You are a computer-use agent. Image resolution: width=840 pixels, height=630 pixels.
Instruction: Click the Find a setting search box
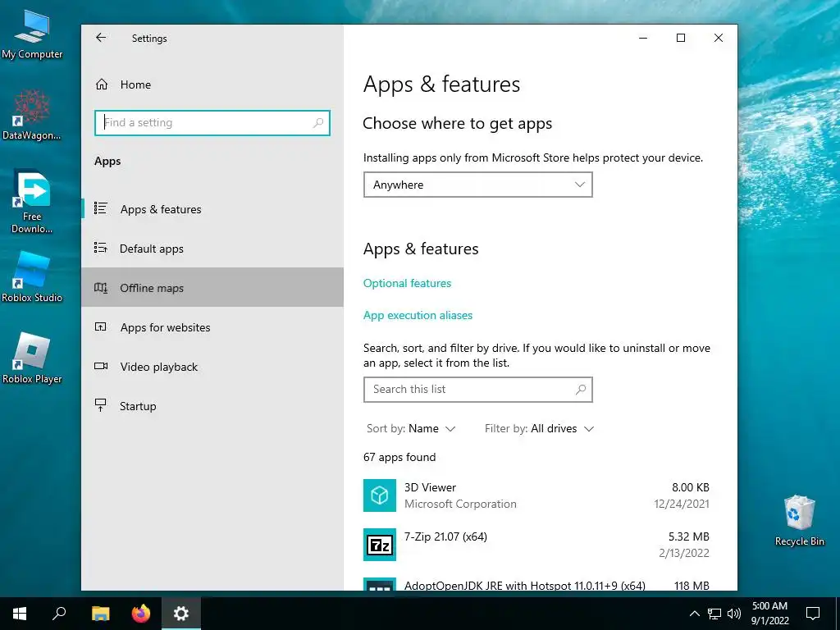click(x=212, y=123)
